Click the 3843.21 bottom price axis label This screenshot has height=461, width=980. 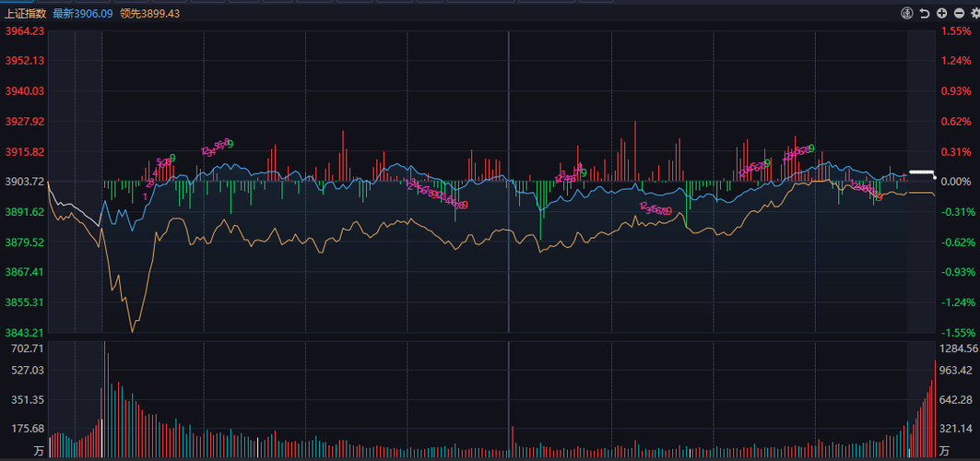tap(25, 332)
